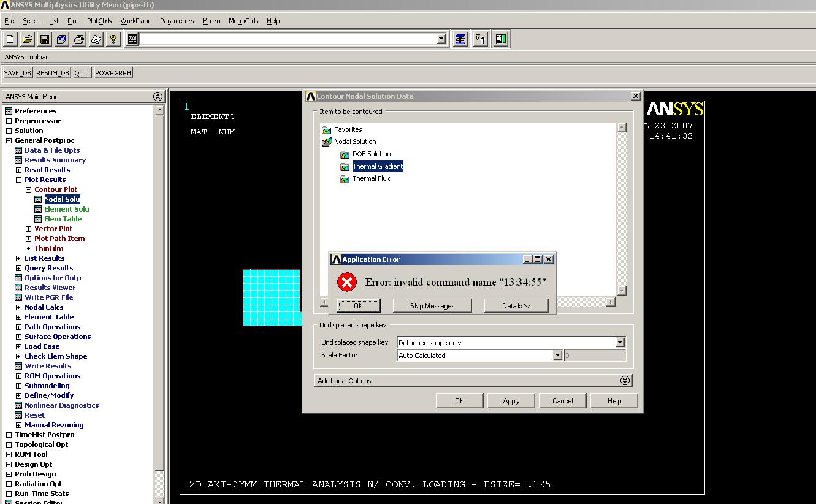Click the Raise Hidden icon in toolbar
The width and height of the screenshot is (816, 504).
460,39
